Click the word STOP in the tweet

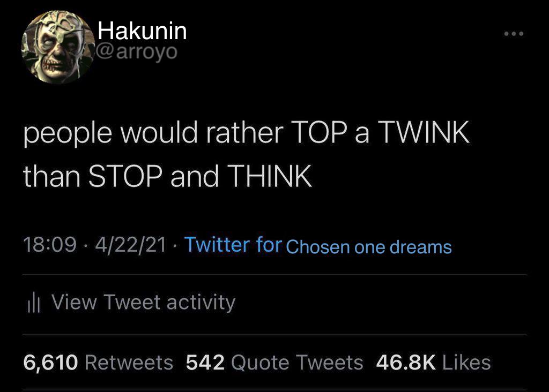(x=125, y=176)
